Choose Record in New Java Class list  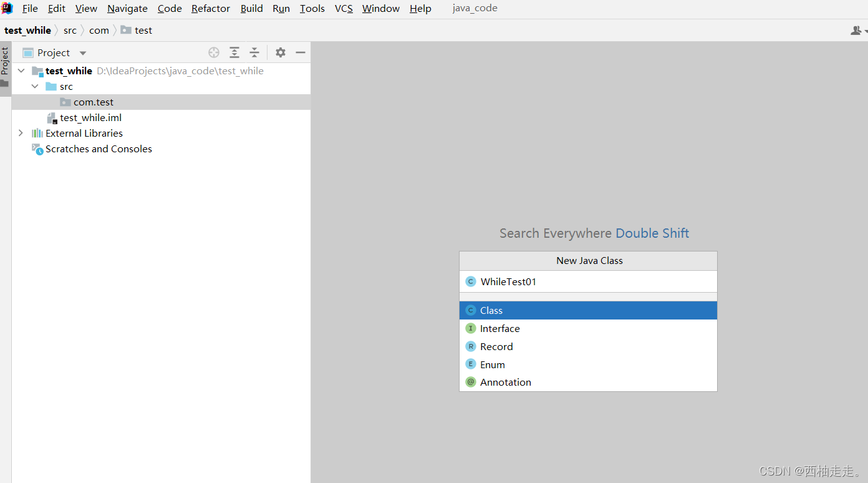click(x=588, y=346)
